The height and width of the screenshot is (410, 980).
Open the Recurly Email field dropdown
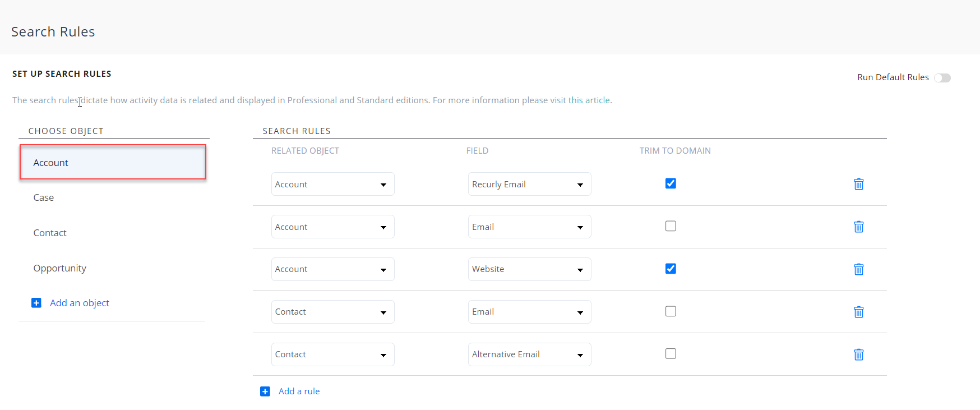click(529, 185)
